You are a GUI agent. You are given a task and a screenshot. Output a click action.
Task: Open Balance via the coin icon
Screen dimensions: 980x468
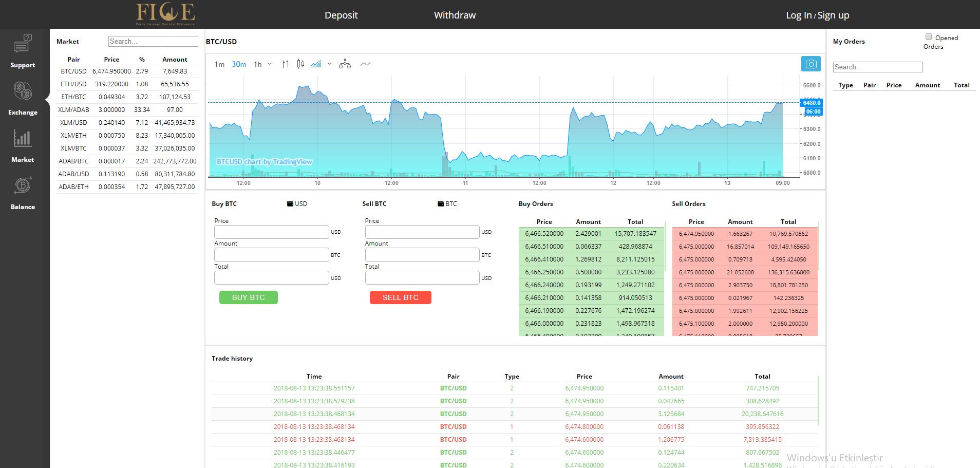coord(23,185)
